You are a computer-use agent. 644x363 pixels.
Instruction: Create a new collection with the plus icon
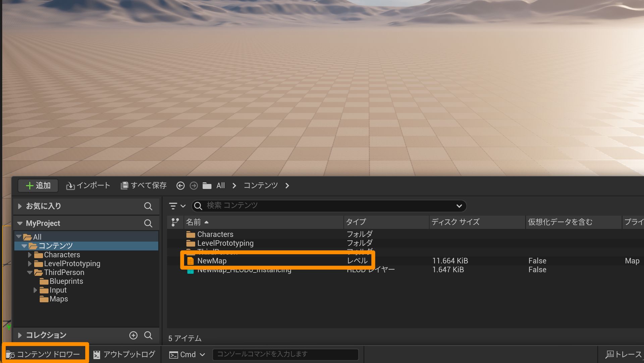(133, 335)
